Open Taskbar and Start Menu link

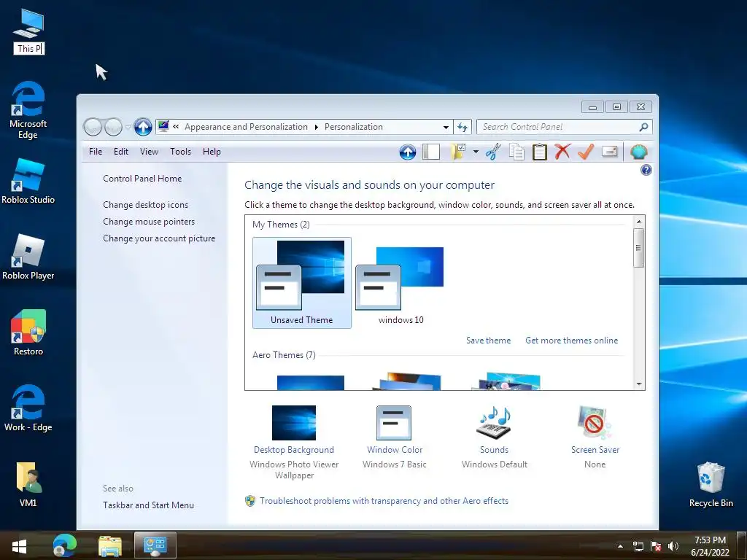pyautogui.click(x=148, y=505)
